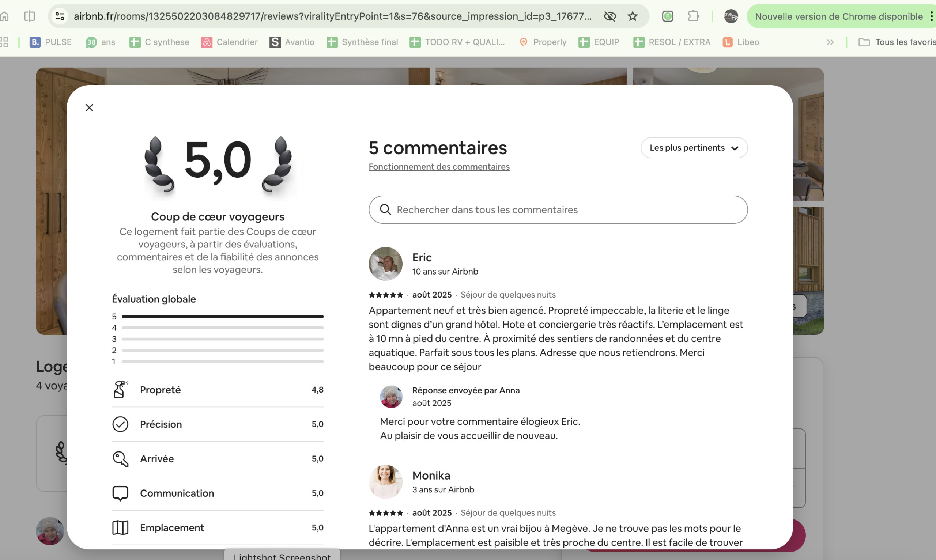Image resolution: width=936 pixels, height=560 pixels.
Task: Open the Les plus pertinents sort dropdown
Action: (694, 148)
